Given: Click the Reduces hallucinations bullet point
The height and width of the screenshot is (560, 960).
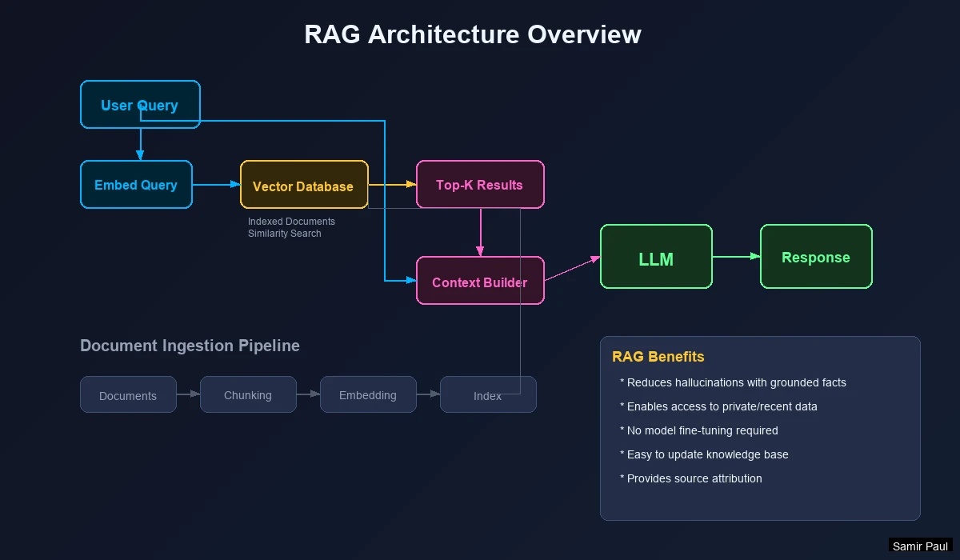Looking at the screenshot, I should (x=733, y=382).
